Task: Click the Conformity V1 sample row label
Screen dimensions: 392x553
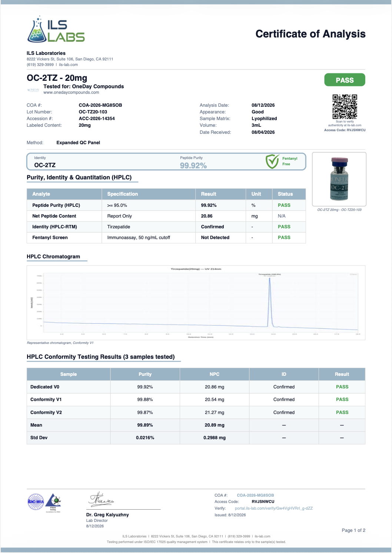Action: point(46,400)
